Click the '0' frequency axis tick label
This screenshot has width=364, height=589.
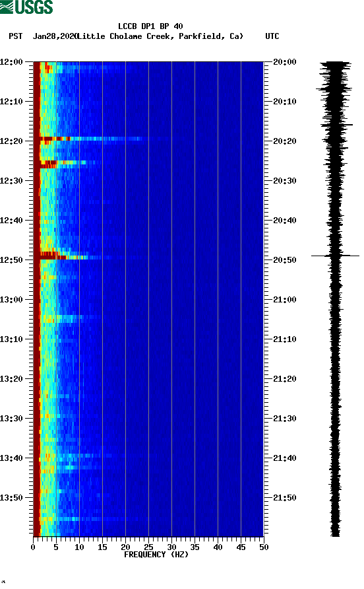click(x=33, y=547)
